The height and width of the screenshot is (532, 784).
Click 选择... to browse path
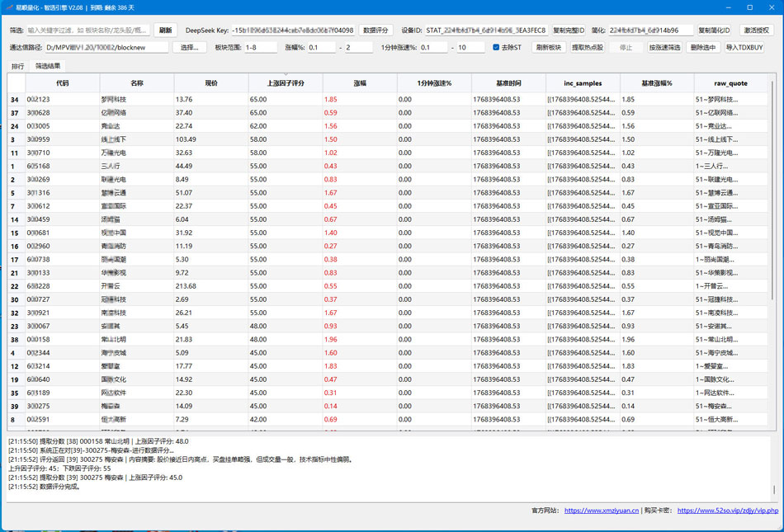click(191, 48)
